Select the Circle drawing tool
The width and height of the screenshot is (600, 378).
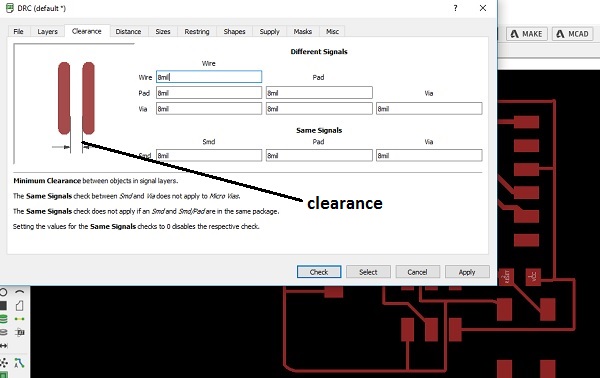point(3,292)
